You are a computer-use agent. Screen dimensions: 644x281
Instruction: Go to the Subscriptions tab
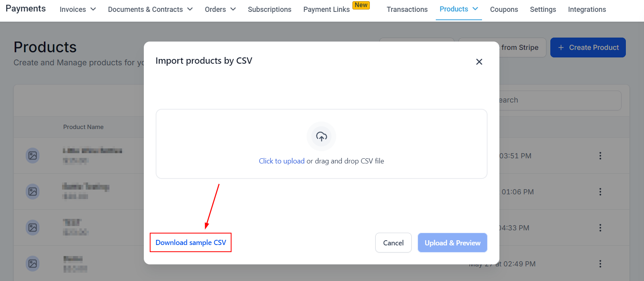tap(269, 9)
